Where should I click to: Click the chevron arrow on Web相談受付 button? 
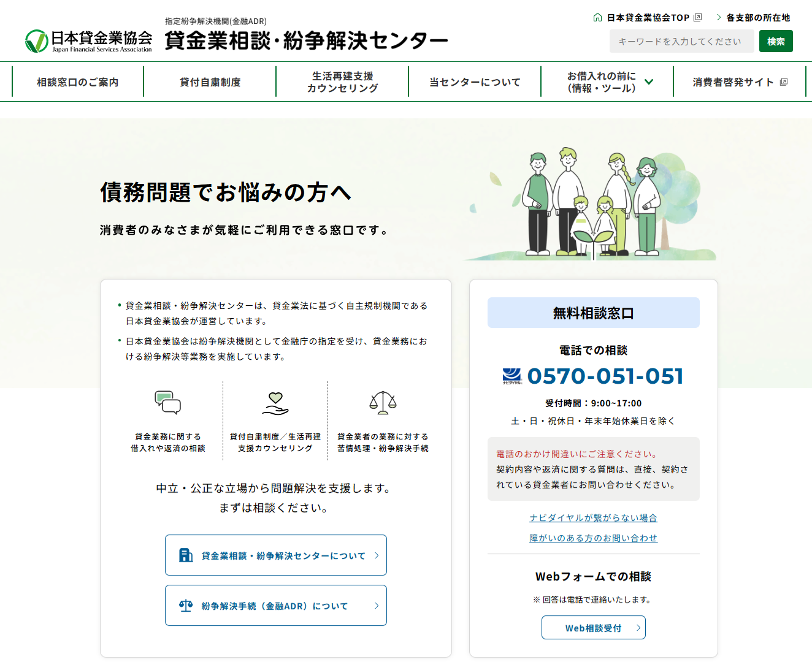tap(638, 628)
